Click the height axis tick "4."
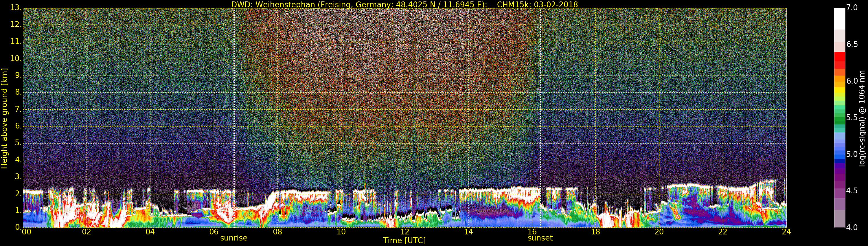Viewport: 868px width, 246px height. coord(18,160)
